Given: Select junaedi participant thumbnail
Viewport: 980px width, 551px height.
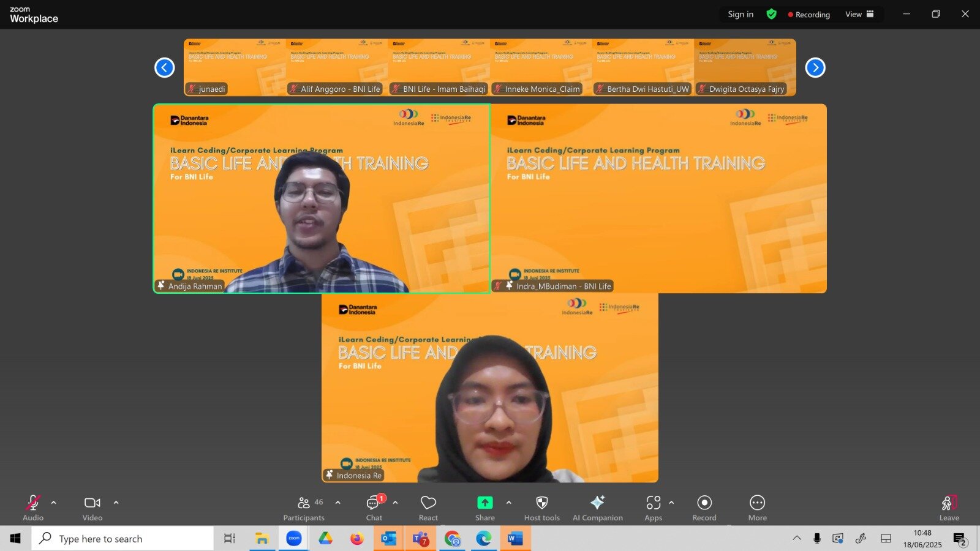Looking at the screenshot, I should point(235,67).
